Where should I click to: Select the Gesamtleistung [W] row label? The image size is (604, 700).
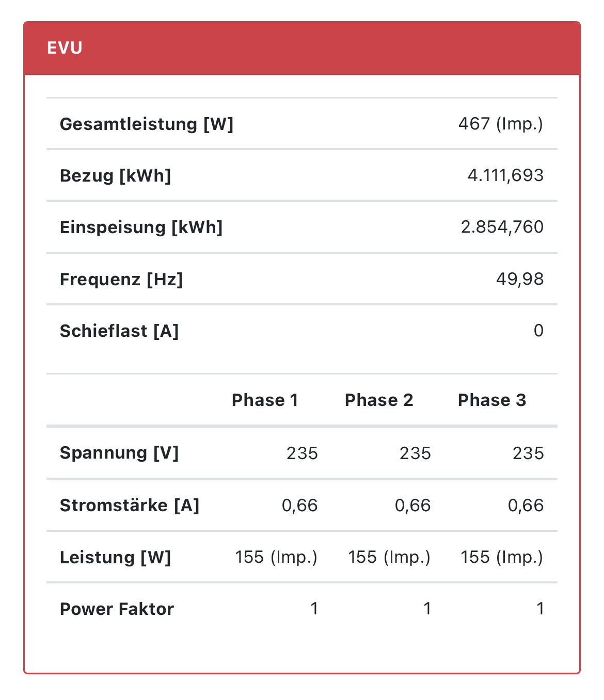coord(147,124)
